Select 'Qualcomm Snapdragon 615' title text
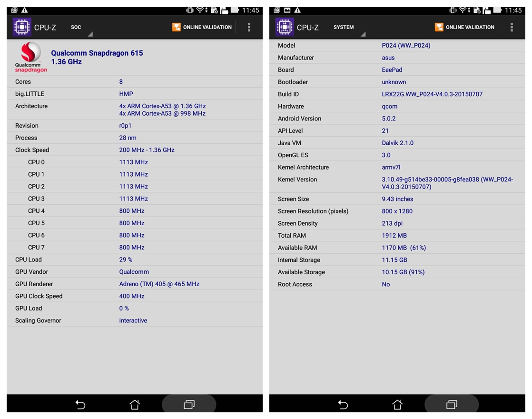This screenshot has width=532, height=419. coord(97,53)
